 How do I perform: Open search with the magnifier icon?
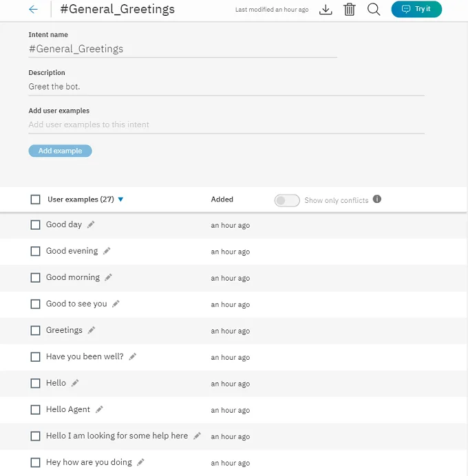coord(374,10)
